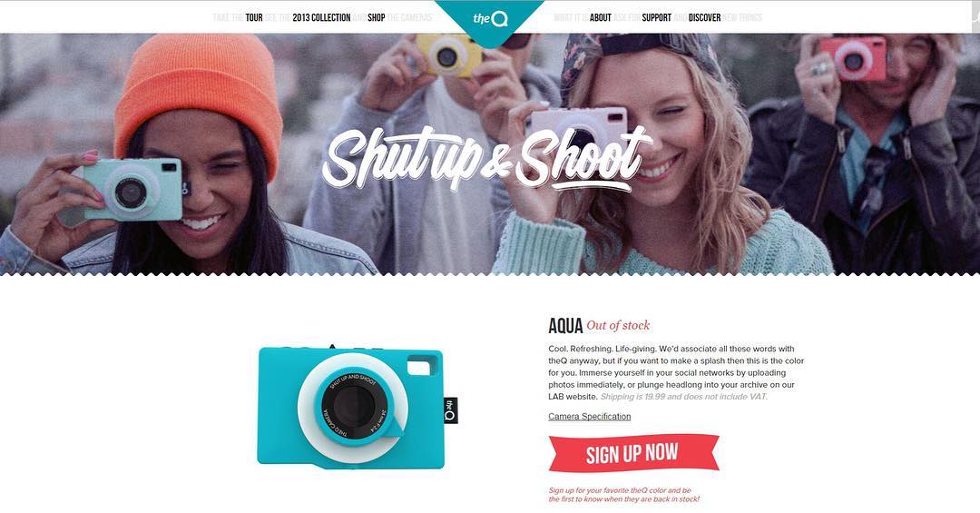Click the theQ logo in header
The image size is (980, 513).
click(490, 19)
